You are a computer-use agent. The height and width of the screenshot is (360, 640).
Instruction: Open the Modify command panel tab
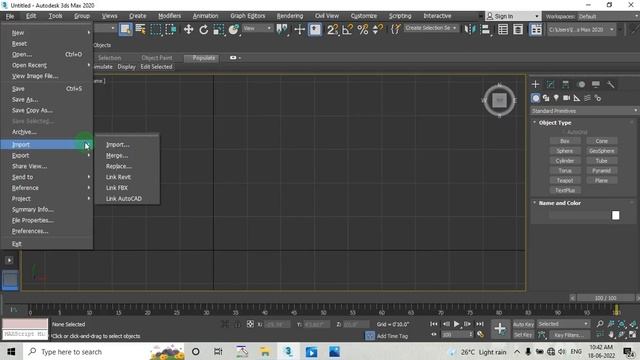point(551,84)
